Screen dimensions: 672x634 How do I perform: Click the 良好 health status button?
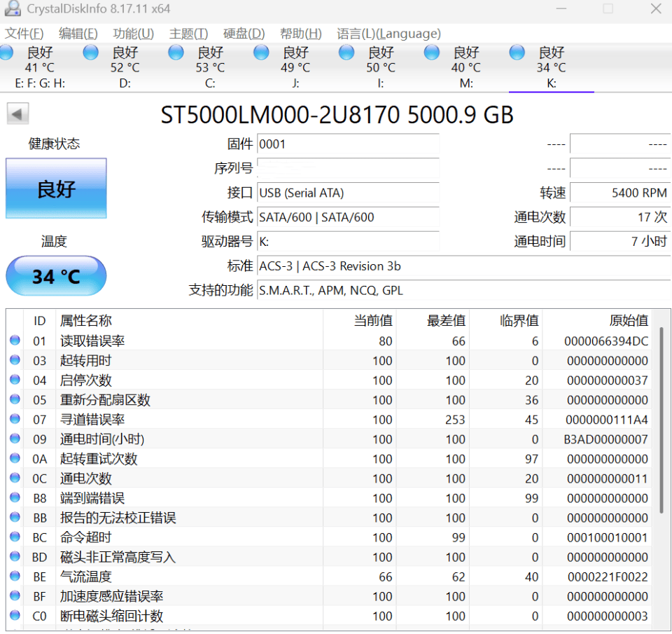point(56,188)
